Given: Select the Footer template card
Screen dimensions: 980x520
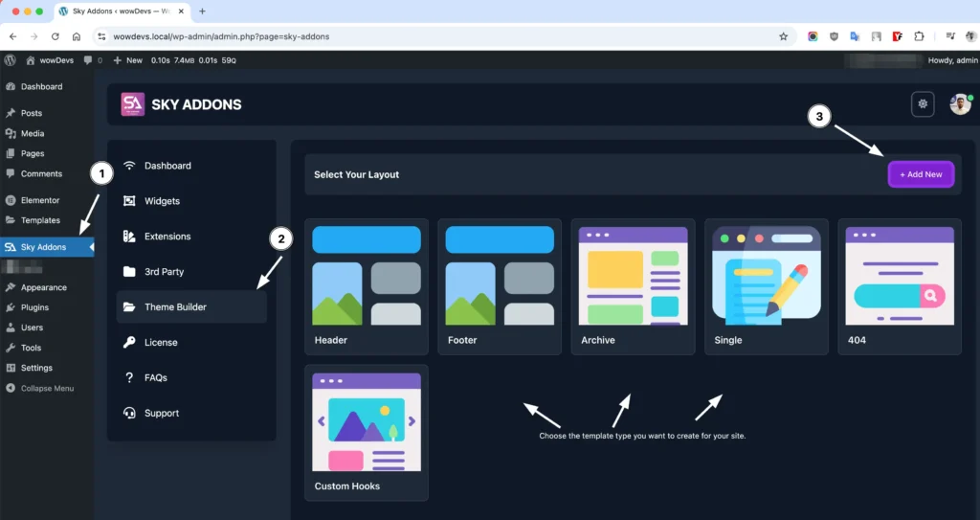Looking at the screenshot, I should [500, 286].
